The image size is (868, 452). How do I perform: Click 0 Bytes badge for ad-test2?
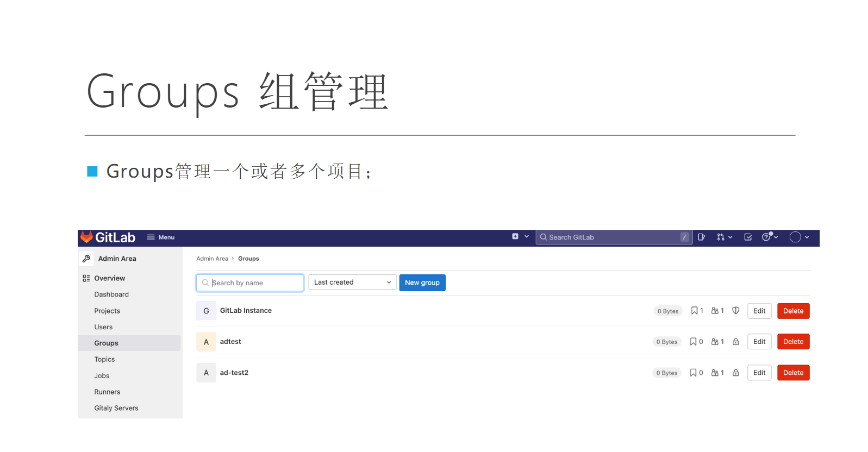pyautogui.click(x=667, y=373)
